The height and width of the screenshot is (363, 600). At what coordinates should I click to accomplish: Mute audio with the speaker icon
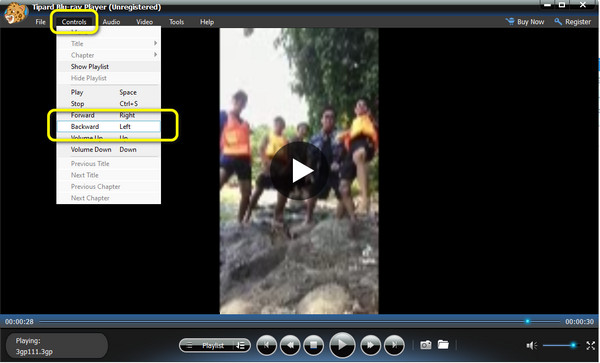pyautogui.click(x=532, y=345)
